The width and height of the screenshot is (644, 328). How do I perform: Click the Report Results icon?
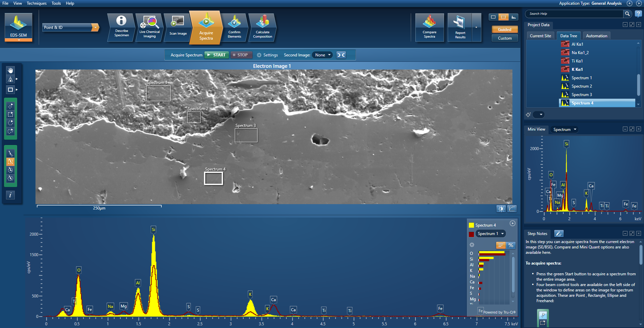pyautogui.click(x=460, y=27)
